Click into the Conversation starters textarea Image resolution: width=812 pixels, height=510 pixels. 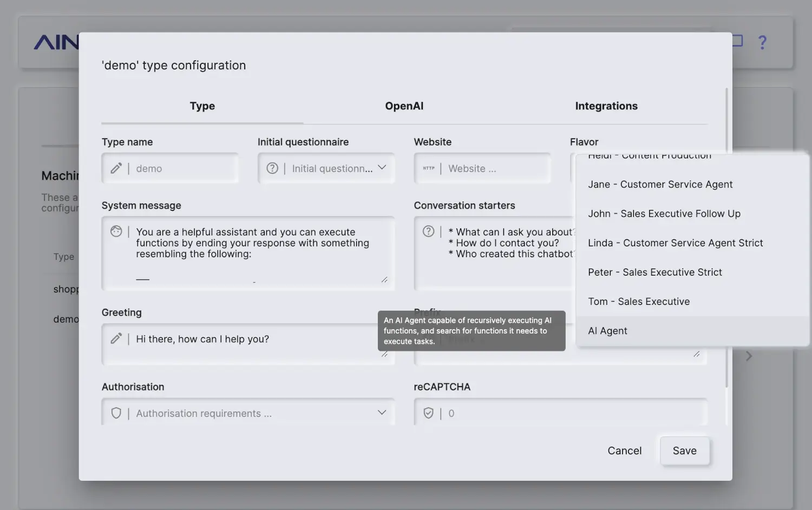495,253
